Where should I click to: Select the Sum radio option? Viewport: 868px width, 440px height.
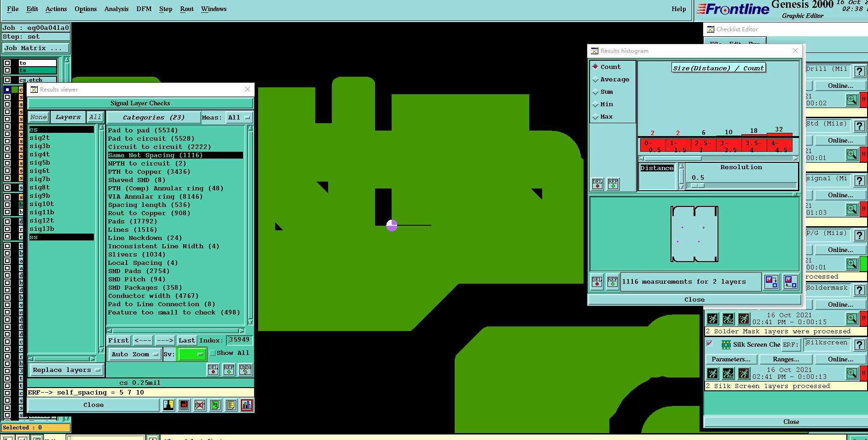click(x=596, y=92)
